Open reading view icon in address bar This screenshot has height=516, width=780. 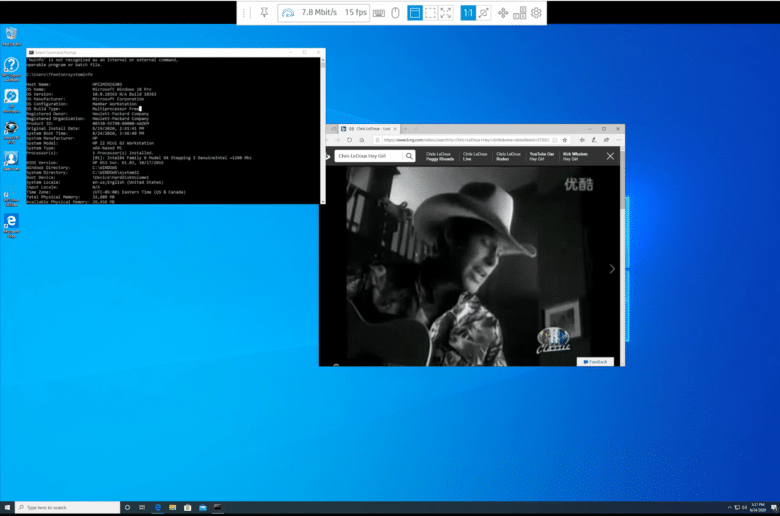(x=554, y=140)
